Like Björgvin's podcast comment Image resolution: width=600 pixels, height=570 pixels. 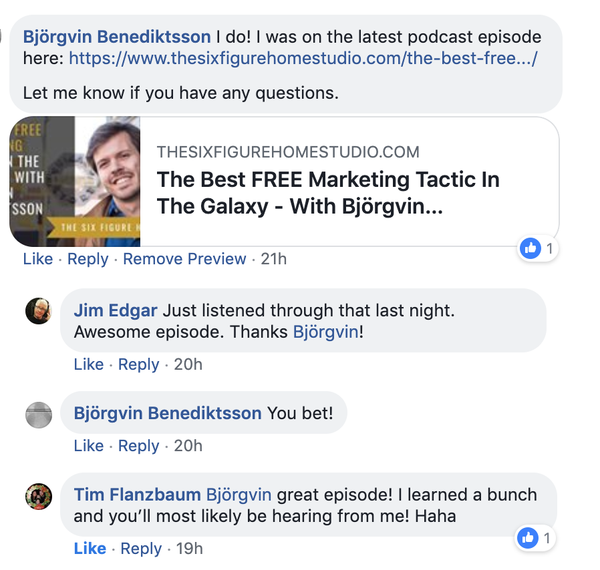coord(37,259)
